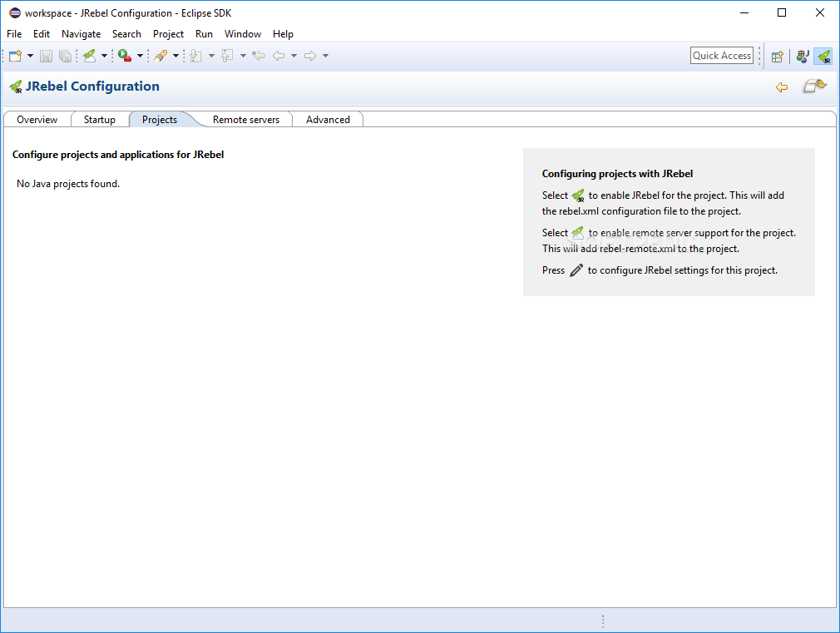Switch to the Remote servers tab
Viewport: 840px width, 633px height.
[x=246, y=120]
